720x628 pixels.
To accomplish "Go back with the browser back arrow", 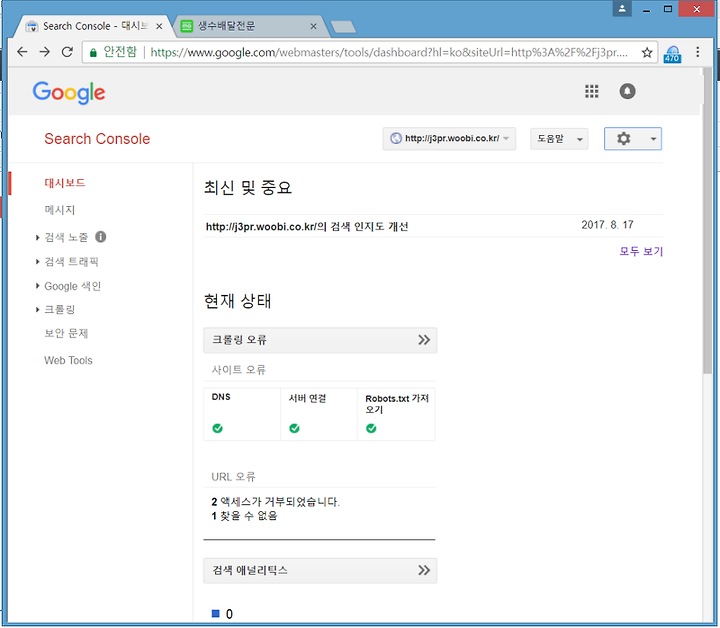I will click(x=22, y=52).
